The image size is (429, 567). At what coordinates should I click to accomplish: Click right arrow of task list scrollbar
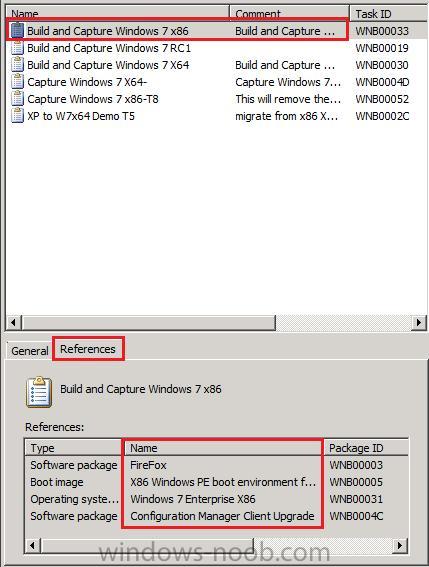(419, 322)
